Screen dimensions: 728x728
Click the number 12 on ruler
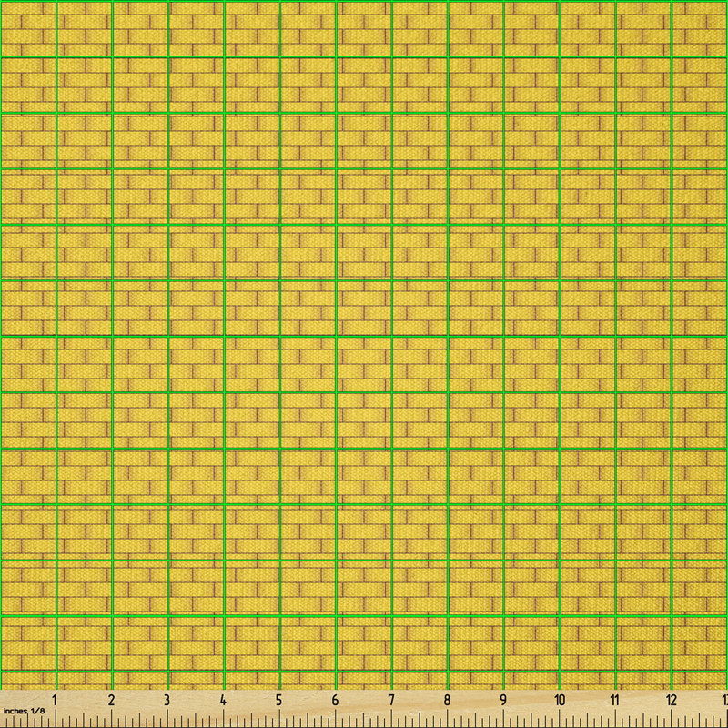(671, 700)
